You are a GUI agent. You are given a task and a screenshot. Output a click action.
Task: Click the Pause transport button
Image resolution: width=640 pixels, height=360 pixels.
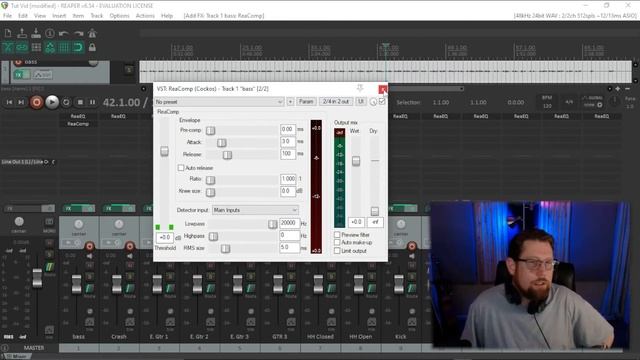[x=93, y=102]
